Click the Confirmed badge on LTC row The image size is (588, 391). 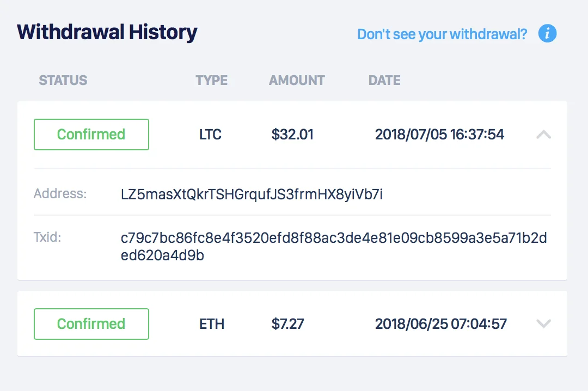pos(91,135)
